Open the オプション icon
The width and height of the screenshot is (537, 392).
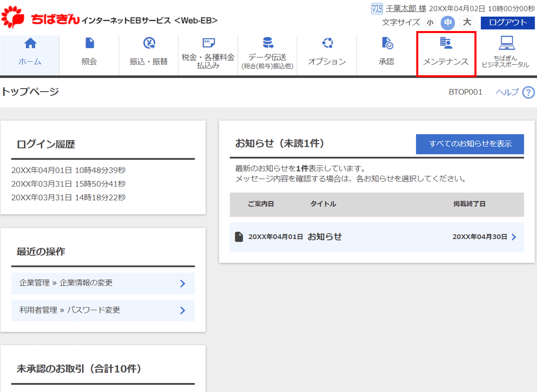327,43
